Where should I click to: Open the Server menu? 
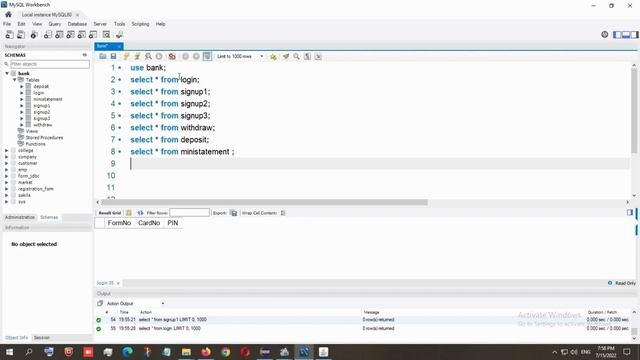[100, 24]
